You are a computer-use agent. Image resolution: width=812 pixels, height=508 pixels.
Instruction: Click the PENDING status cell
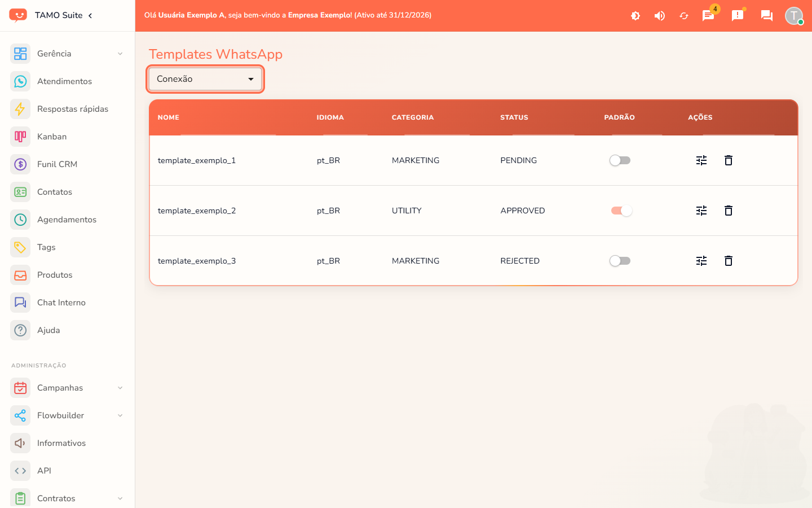coord(519,160)
